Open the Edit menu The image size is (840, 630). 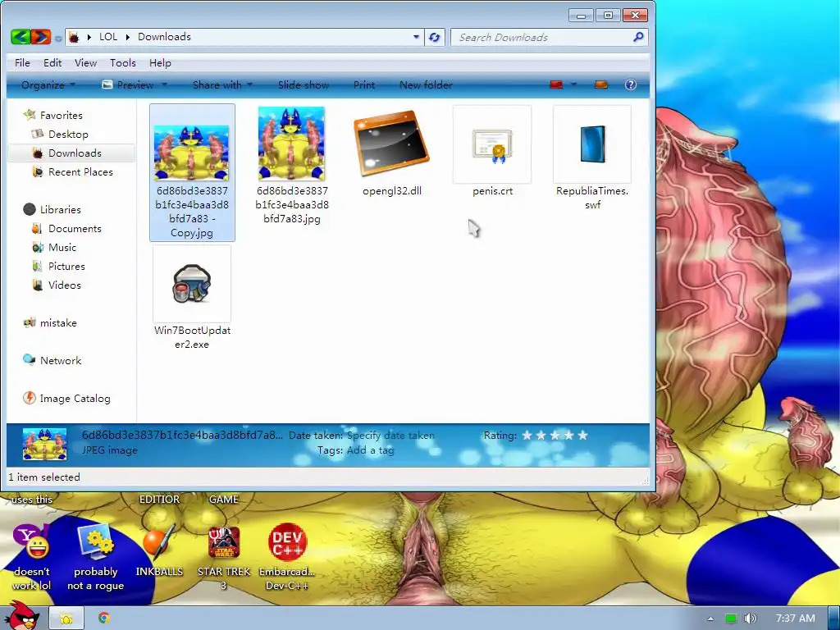click(x=52, y=62)
